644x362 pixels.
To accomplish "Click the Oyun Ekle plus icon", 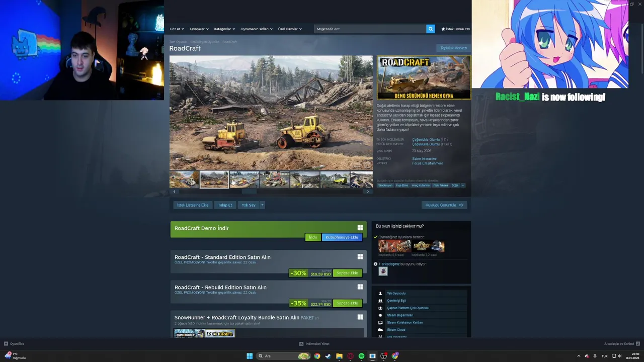I will pyautogui.click(x=6, y=344).
